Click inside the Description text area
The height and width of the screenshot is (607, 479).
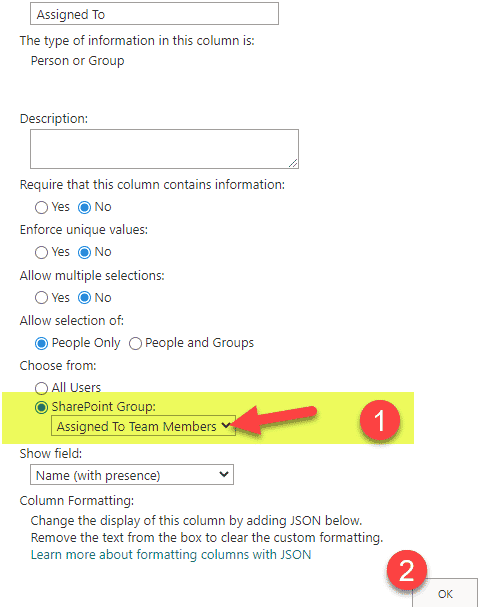click(164, 149)
